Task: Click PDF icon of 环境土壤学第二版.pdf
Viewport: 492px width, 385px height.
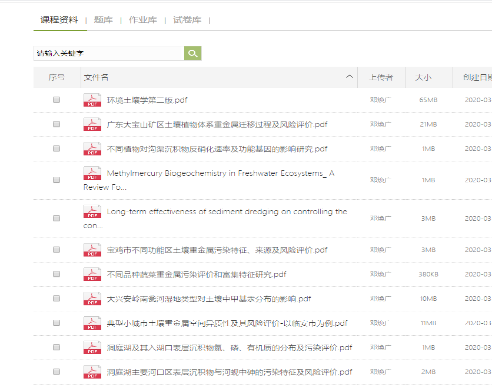Action: (92, 100)
